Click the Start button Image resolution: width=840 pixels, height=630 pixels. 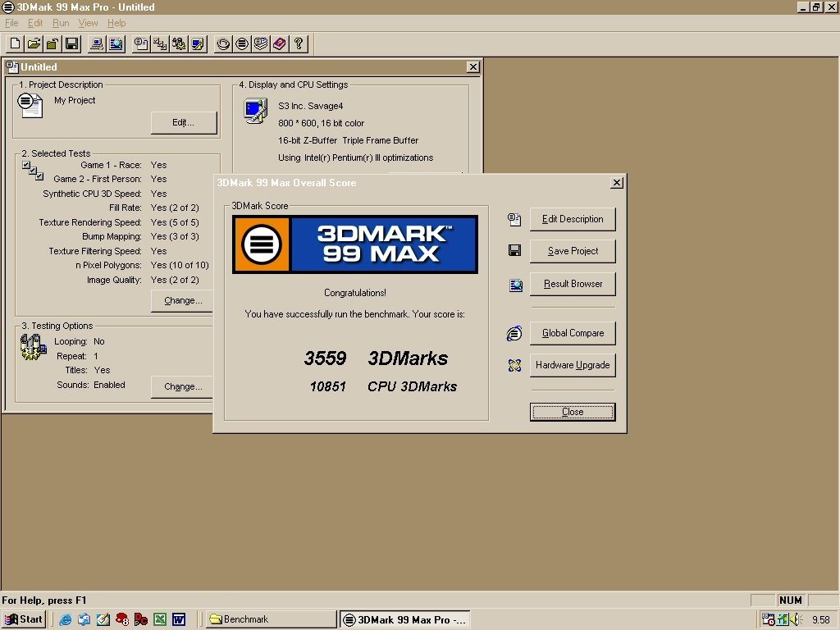(24, 619)
